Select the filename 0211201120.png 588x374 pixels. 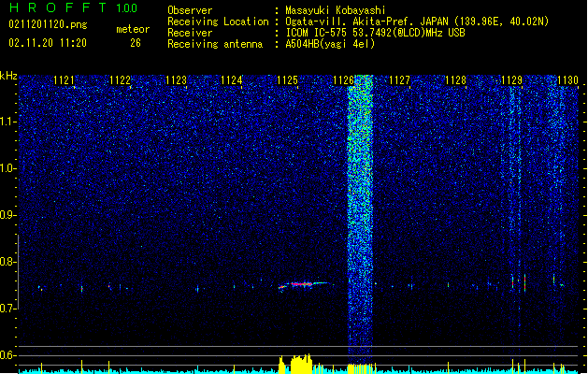[48, 25]
